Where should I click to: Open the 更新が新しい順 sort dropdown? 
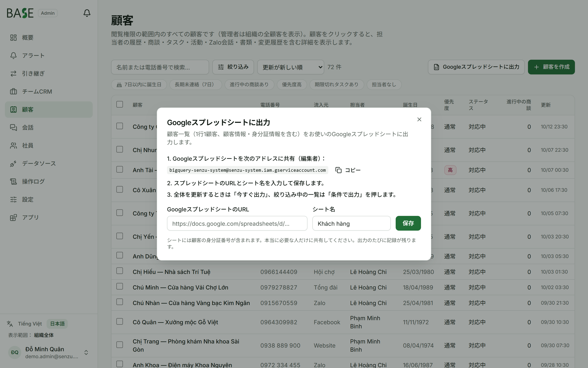tap(290, 67)
